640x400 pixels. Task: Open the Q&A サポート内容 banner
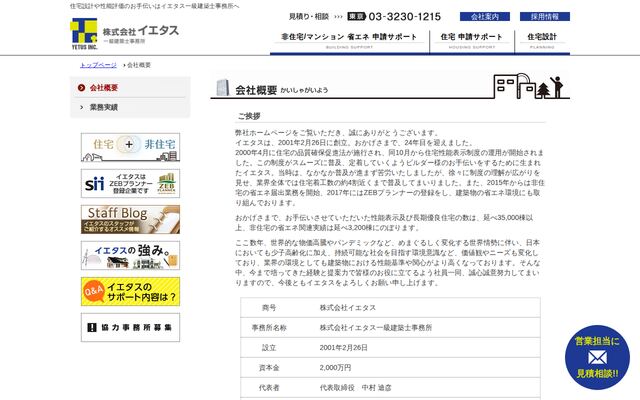(x=130, y=291)
